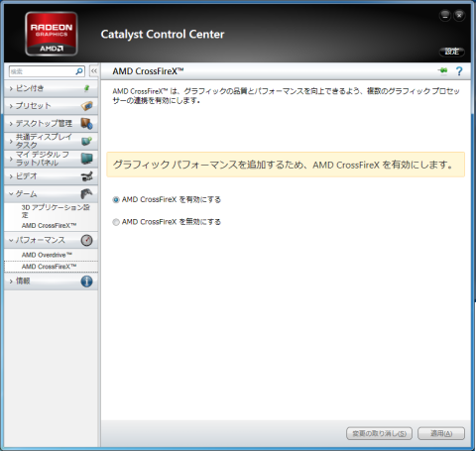Click the blue information icon

(x=86, y=282)
